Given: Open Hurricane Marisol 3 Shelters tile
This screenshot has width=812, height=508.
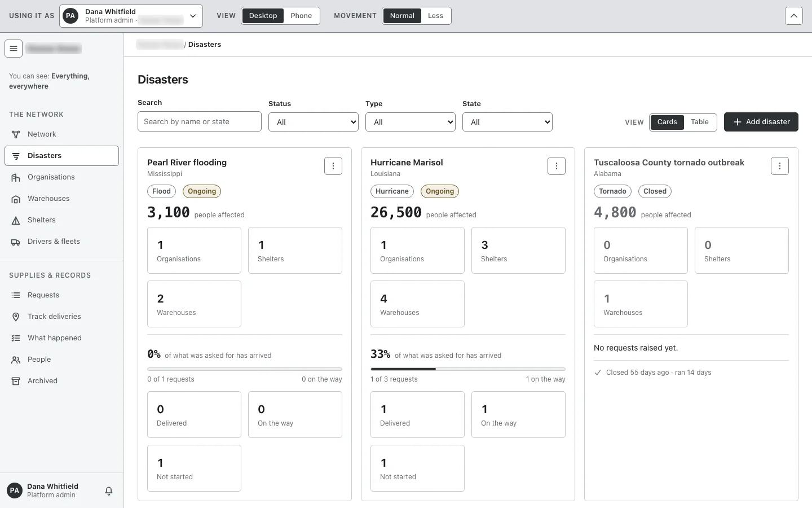Looking at the screenshot, I should coord(518,250).
